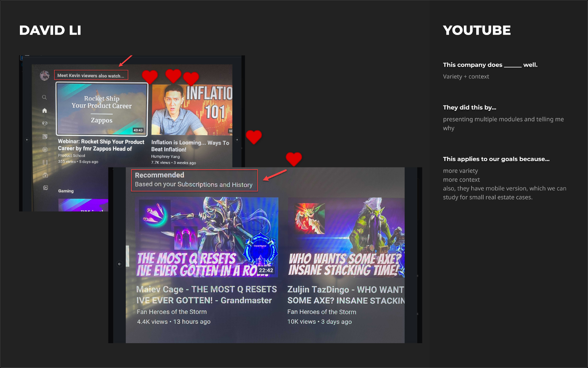Click the 'more context' line
The width and height of the screenshot is (588, 368).
tap(461, 180)
